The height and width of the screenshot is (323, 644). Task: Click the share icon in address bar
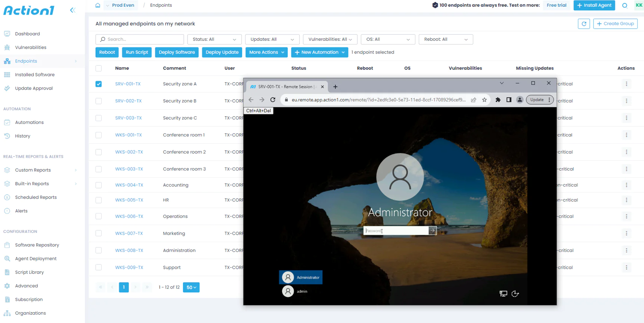(x=474, y=100)
